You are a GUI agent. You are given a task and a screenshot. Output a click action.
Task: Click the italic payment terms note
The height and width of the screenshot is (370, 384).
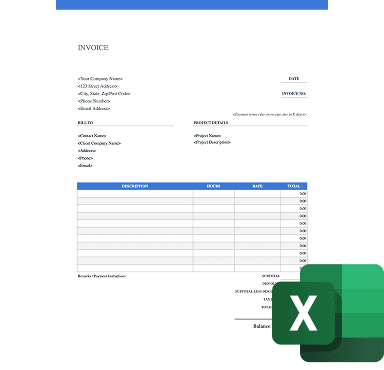(x=269, y=114)
